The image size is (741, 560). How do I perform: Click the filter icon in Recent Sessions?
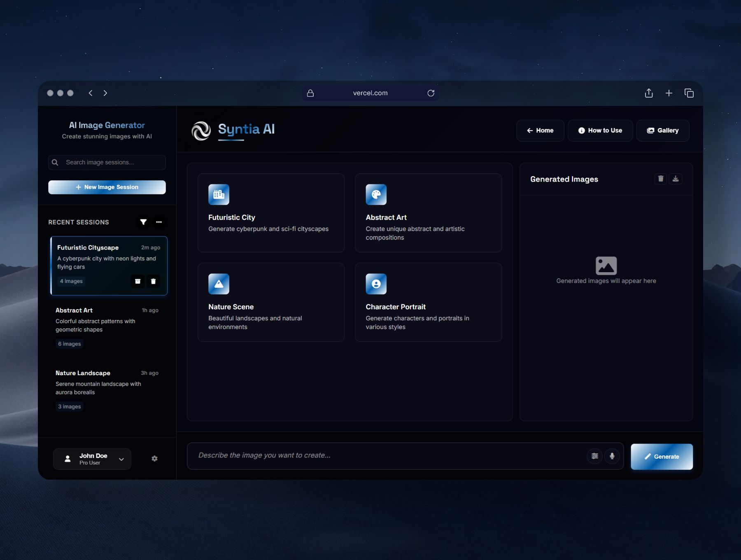pyautogui.click(x=143, y=222)
